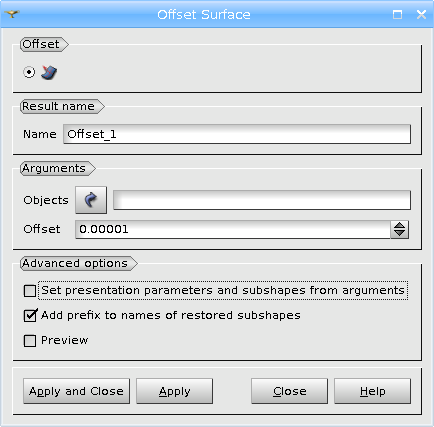
Task: Click the blue arrow selection button for Objects
Action: click(x=91, y=200)
